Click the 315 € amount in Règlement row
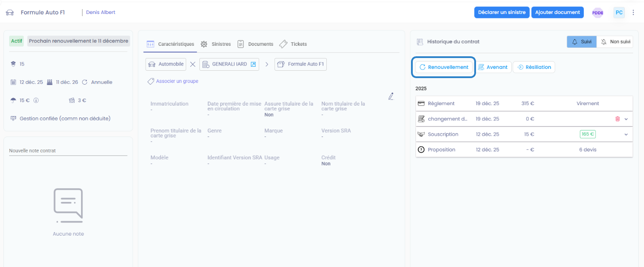Viewport: 644px width, 267px height. pos(528,104)
